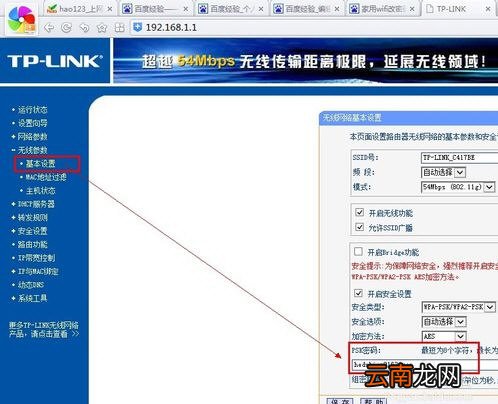Click the browser back arrow button

pyautogui.click(x=49, y=28)
